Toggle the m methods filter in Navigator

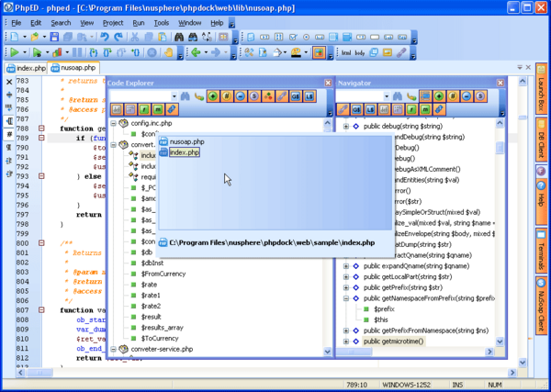point(425,109)
